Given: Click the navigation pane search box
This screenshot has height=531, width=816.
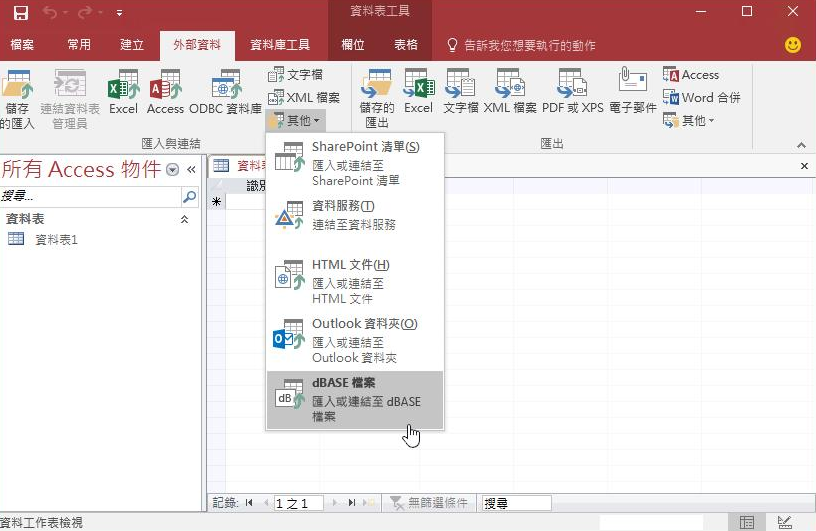Looking at the screenshot, I should click(x=90, y=197).
